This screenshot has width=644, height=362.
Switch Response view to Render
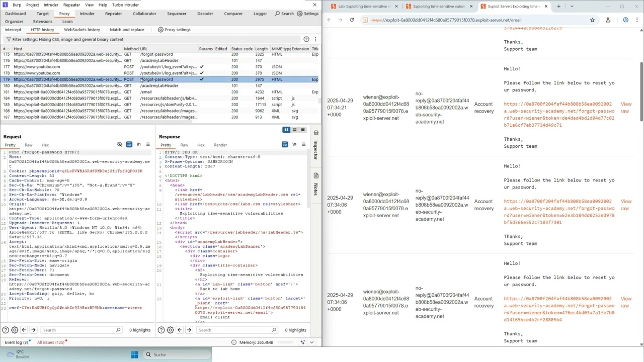point(220,145)
